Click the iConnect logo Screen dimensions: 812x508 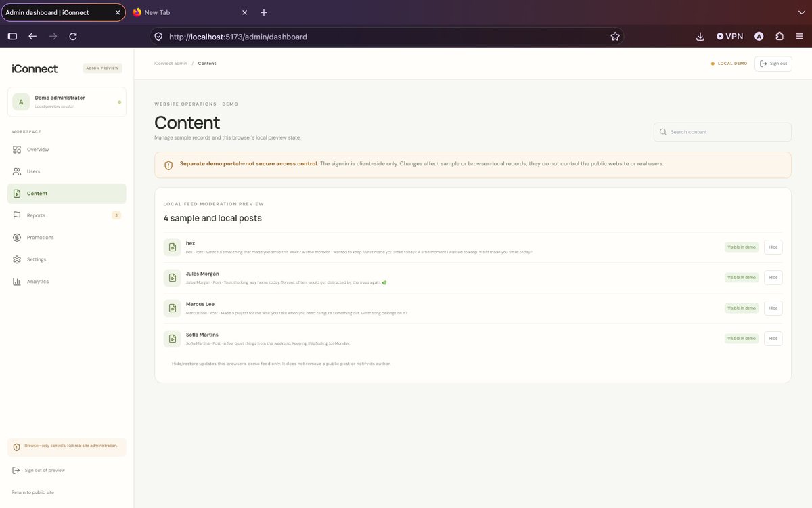pos(35,68)
